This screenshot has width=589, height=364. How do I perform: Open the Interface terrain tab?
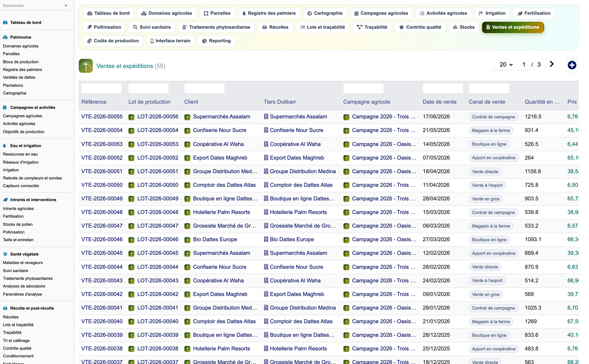click(x=170, y=41)
